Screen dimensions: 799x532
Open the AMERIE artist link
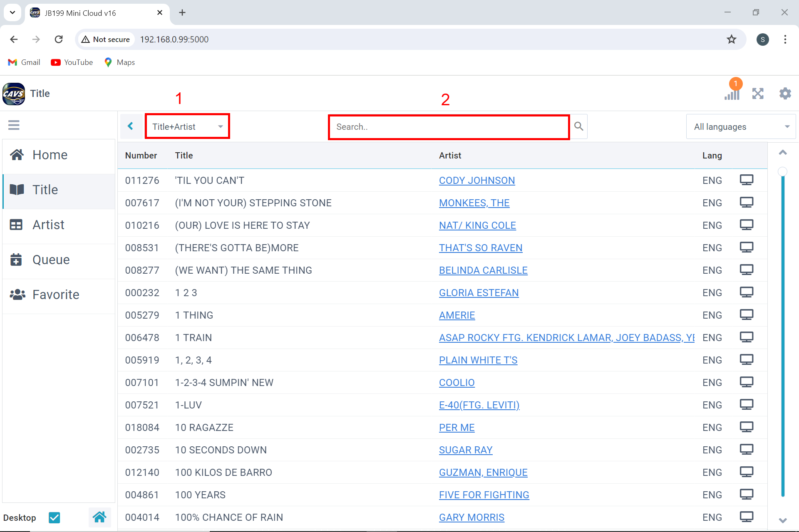(457, 315)
